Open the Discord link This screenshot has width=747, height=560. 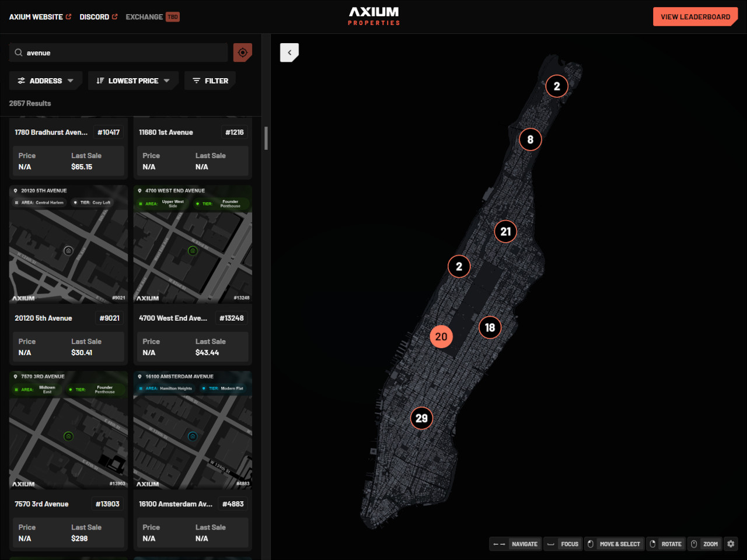coord(98,17)
